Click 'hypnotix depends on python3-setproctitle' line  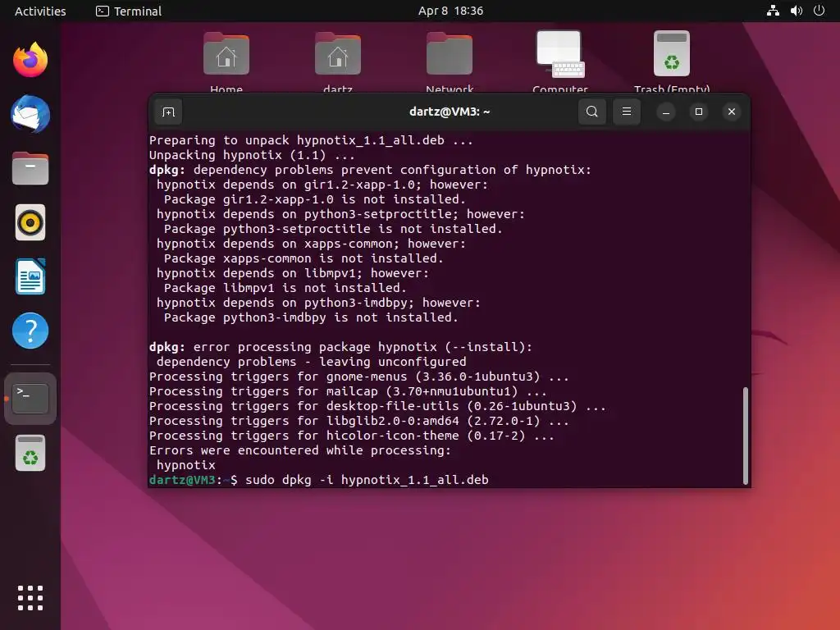coord(340,214)
